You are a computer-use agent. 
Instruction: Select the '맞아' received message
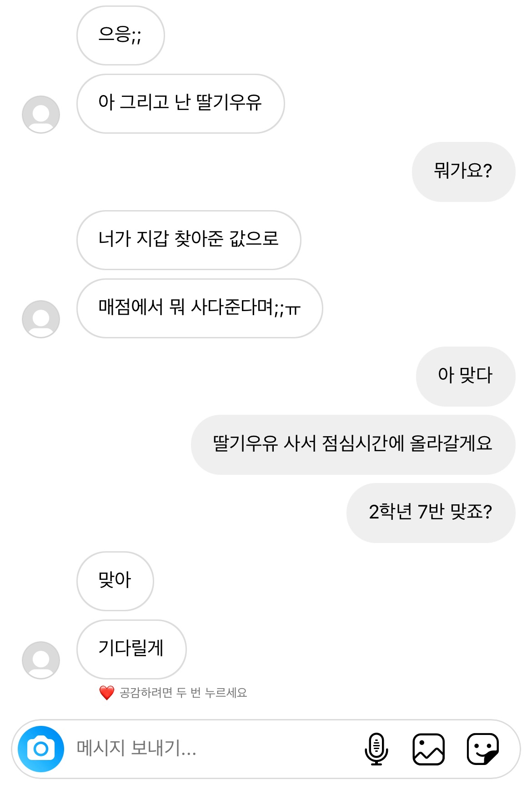[115, 581]
